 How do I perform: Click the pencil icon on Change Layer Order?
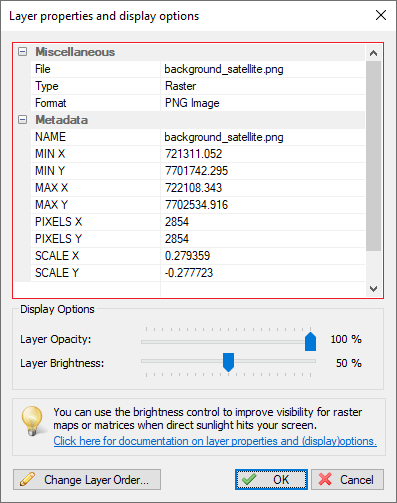coord(27,480)
